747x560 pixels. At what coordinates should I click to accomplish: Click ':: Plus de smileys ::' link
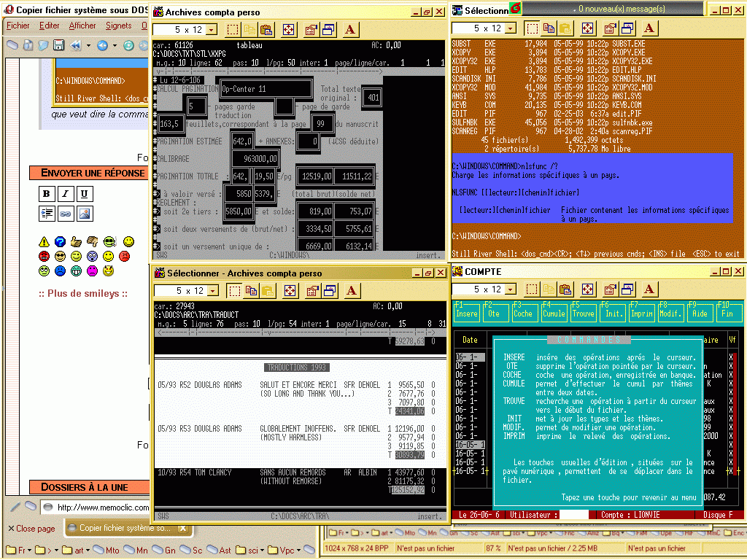point(83,293)
